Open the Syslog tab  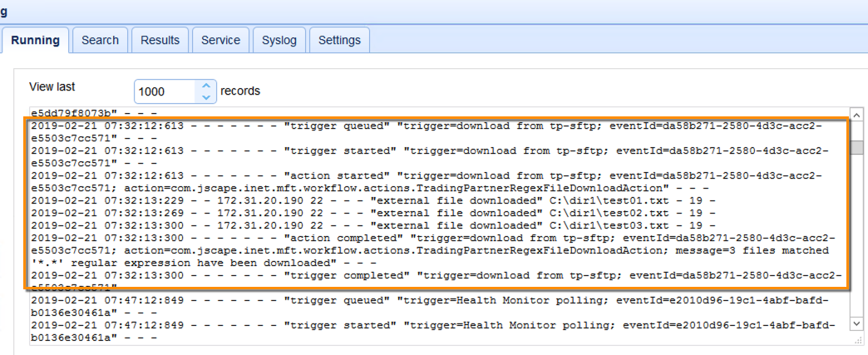[x=279, y=40]
